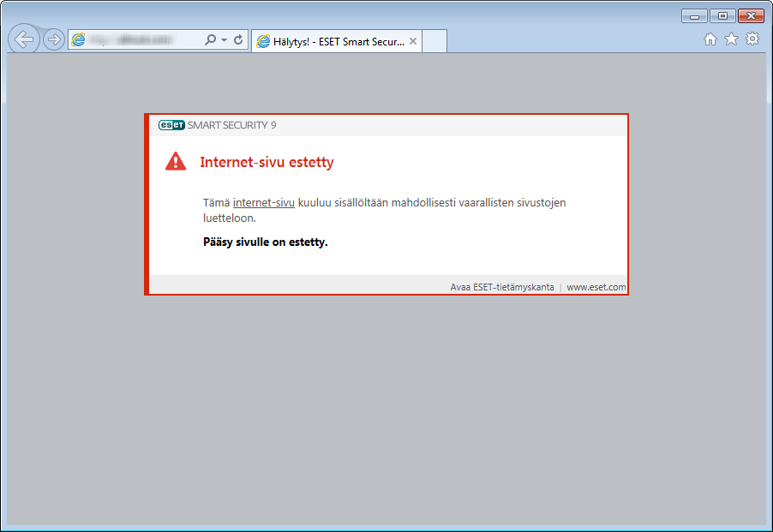Go back with the browser Back arrow
773x532 pixels.
(24, 39)
